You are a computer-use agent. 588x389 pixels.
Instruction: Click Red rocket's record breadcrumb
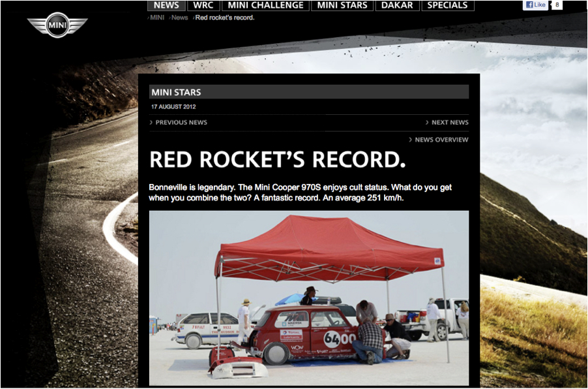coord(224,18)
